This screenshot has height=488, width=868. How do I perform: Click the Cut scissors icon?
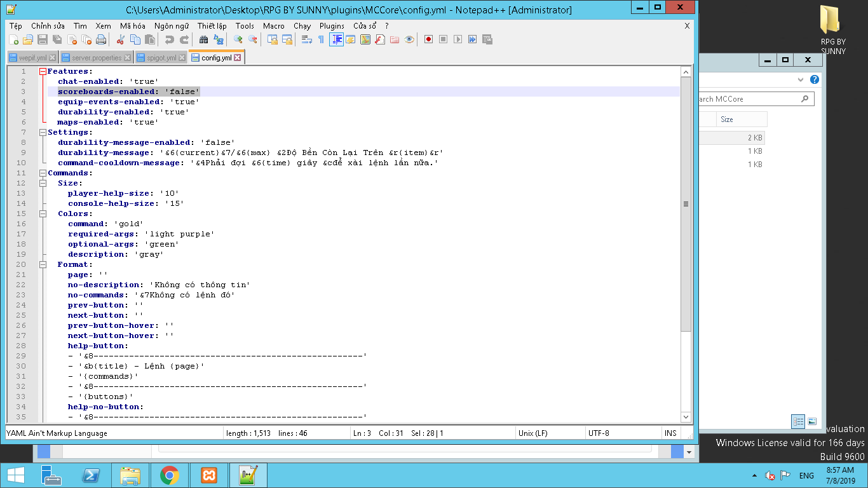click(120, 39)
